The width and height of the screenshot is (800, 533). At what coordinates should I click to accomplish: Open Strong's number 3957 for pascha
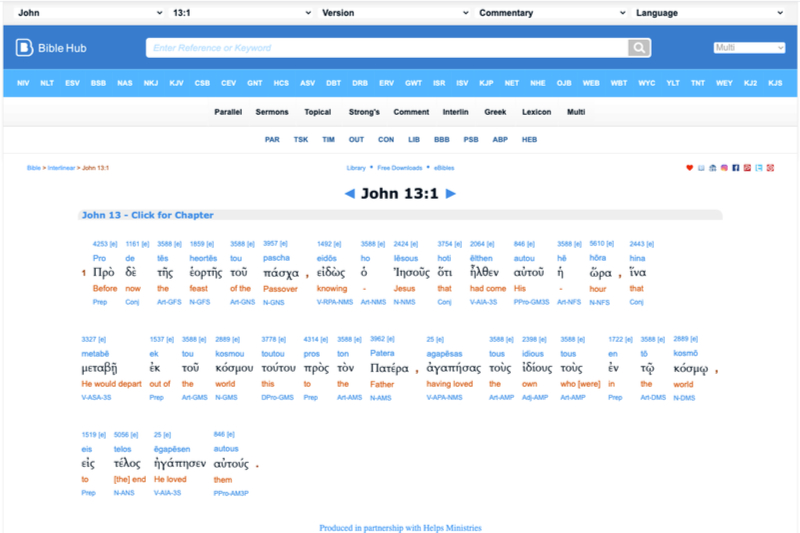[275, 243]
